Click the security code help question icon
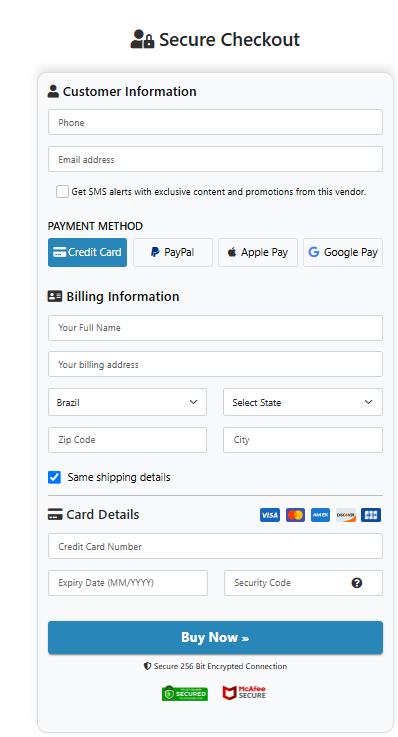398x737 pixels. point(357,583)
